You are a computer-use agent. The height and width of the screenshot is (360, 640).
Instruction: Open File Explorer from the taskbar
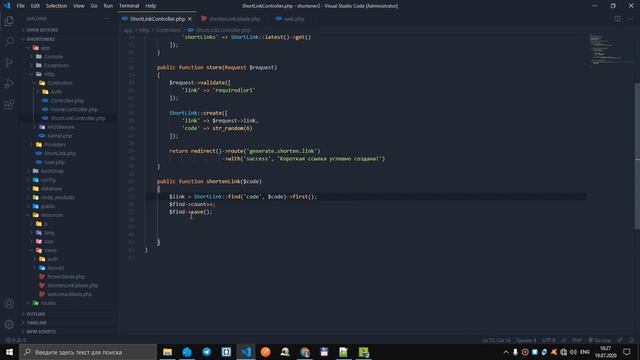pos(167,352)
